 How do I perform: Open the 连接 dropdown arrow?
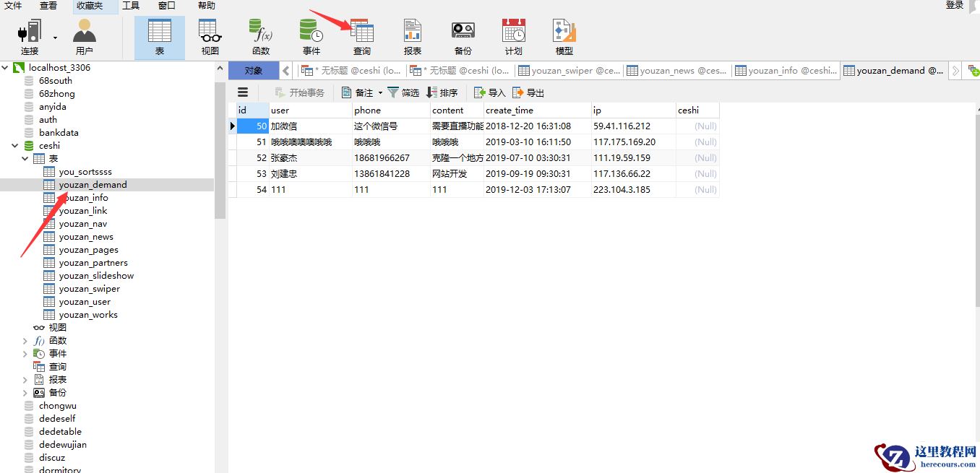click(56, 37)
